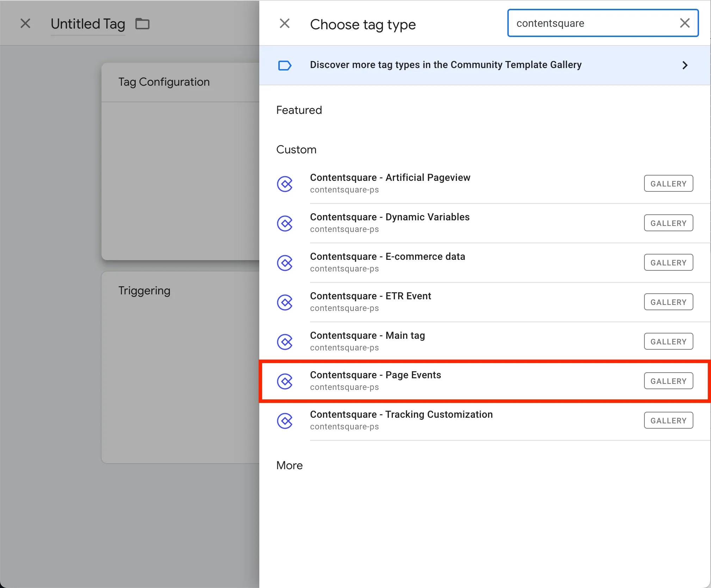The width and height of the screenshot is (711, 588).
Task: Open the Discover more tag types link
Action: [445, 65]
